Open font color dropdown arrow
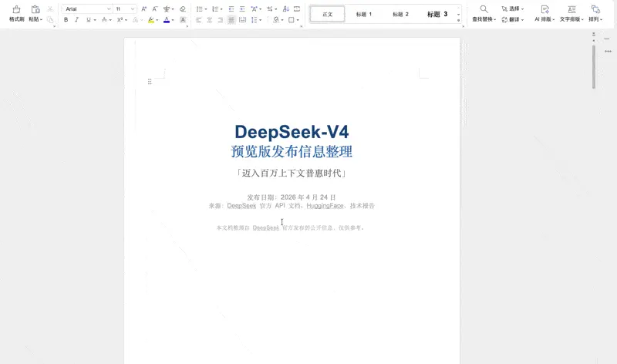The height and width of the screenshot is (364, 617). [173, 20]
